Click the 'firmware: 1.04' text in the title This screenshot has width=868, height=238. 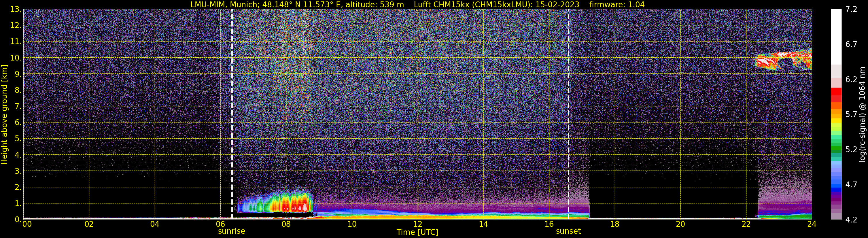617,4
